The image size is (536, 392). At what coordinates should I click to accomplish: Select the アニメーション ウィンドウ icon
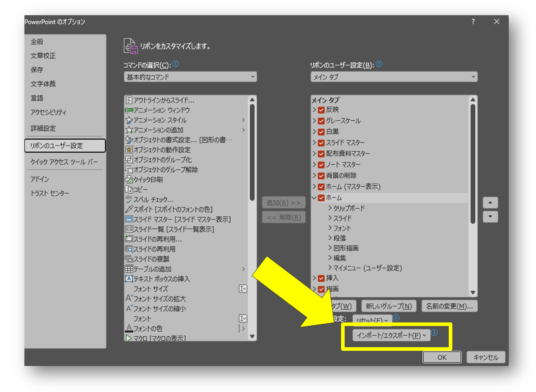129,110
